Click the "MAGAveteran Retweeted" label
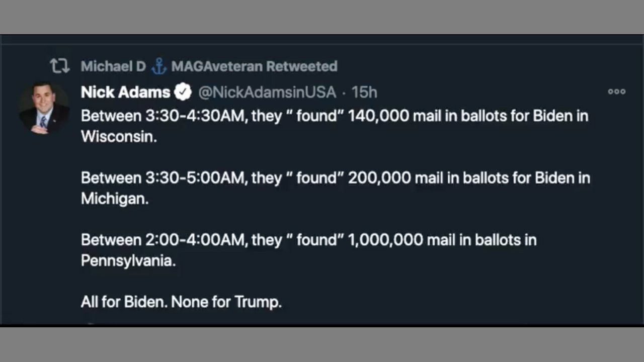644x362 pixels. [x=254, y=66]
